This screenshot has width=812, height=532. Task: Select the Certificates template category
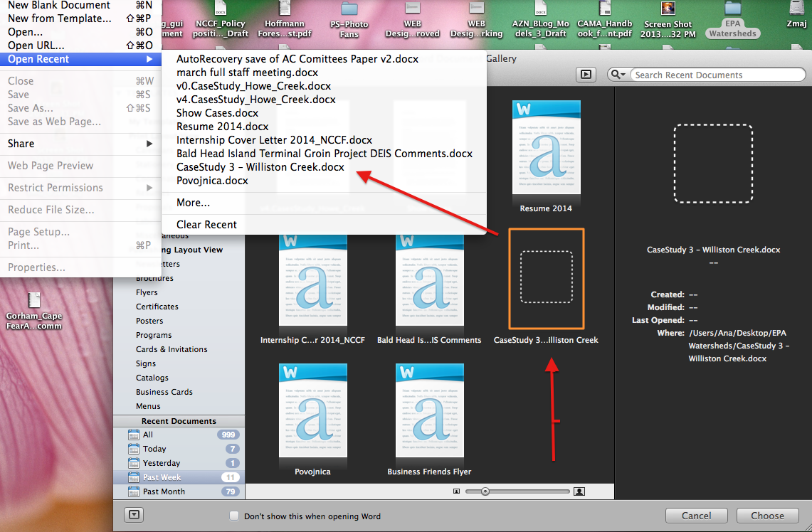point(157,307)
